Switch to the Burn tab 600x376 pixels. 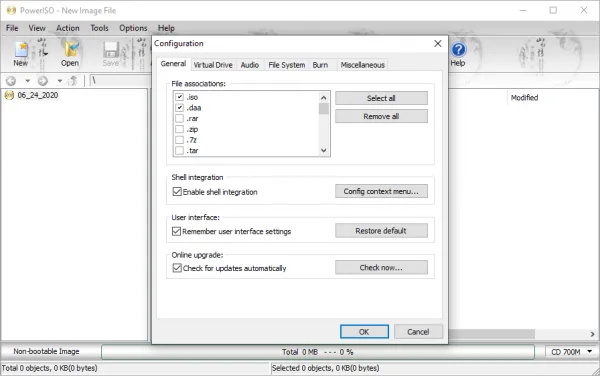320,65
